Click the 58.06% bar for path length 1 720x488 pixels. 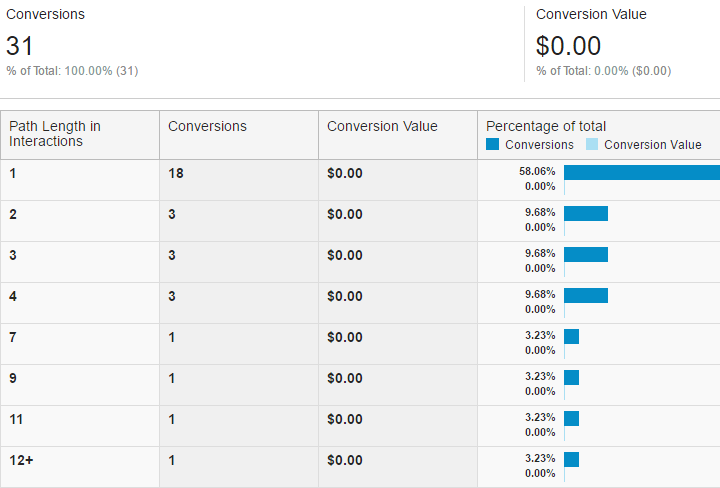pos(641,172)
